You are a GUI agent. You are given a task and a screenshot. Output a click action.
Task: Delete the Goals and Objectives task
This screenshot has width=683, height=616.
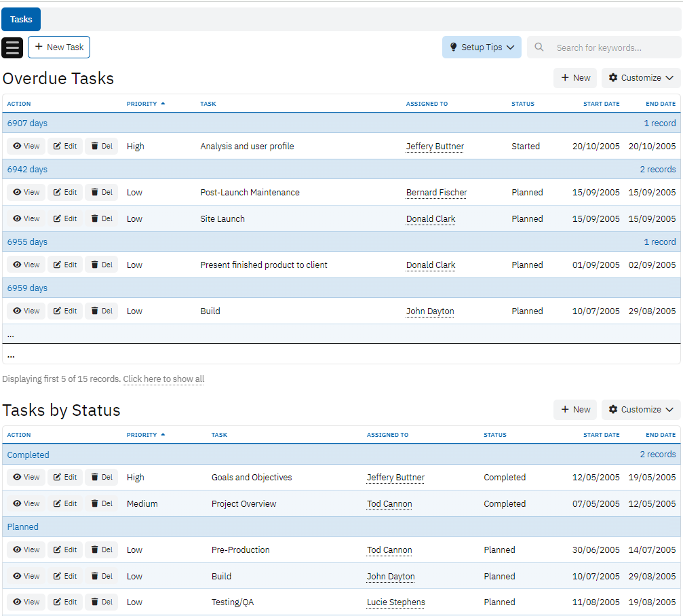pos(102,478)
